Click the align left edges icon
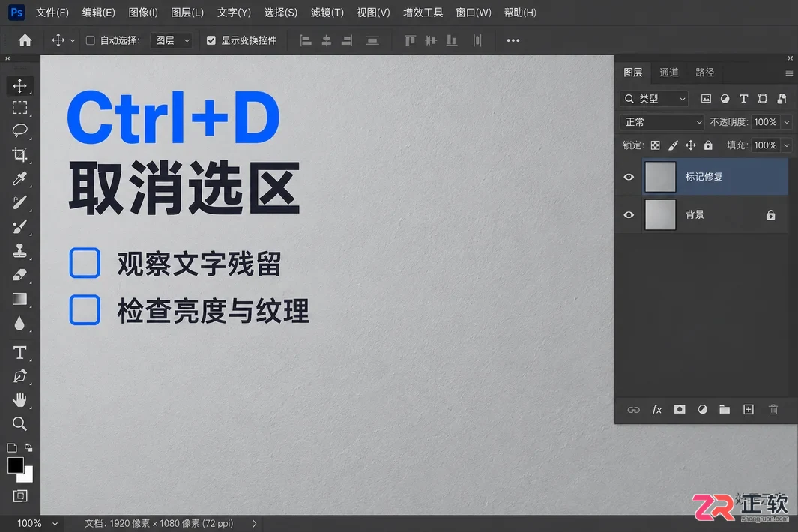Image resolution: width=798 pixels, height=532 pixels. 306,40
